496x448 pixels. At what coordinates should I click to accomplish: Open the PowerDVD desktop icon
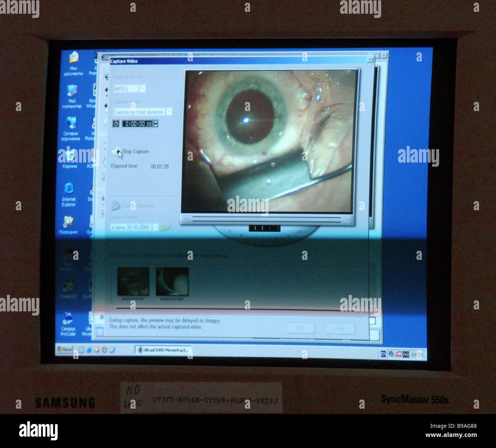click(68, 289)
